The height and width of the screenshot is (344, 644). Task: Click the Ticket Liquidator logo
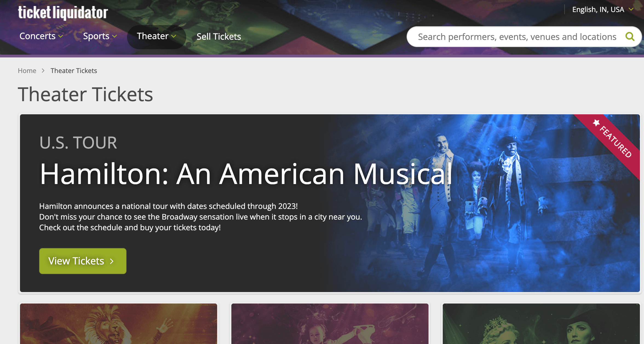tap(63, 13)
